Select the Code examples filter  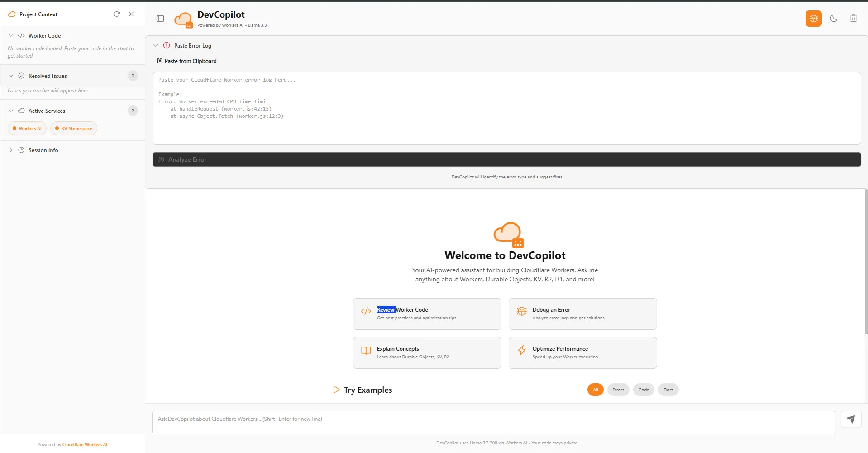(644, 390)
